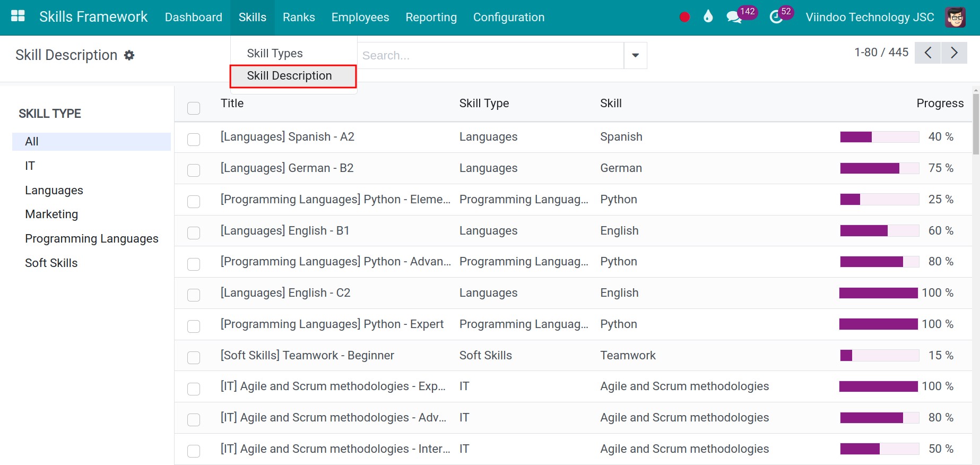Open the apps grid menu icon

tap(18, 16)
